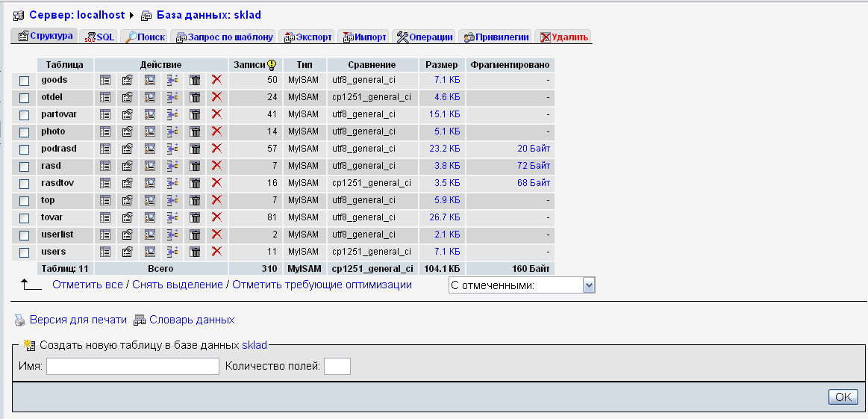The height and width of the screenshot is (419, 868).
Task: Check the otdel table checkbox
Action: [25, 98]
